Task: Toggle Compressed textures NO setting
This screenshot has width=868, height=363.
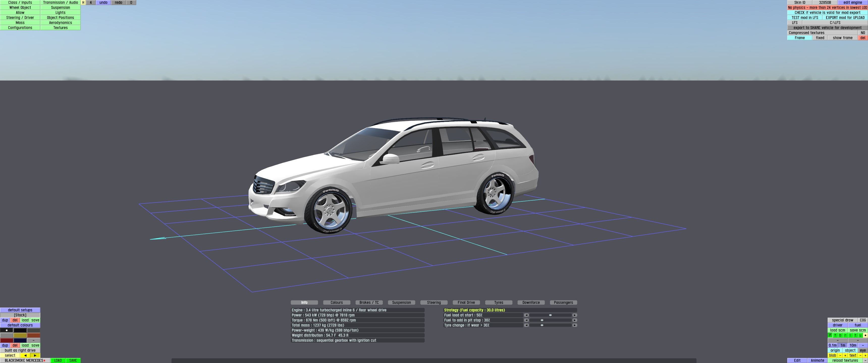Action: (863, 33)
